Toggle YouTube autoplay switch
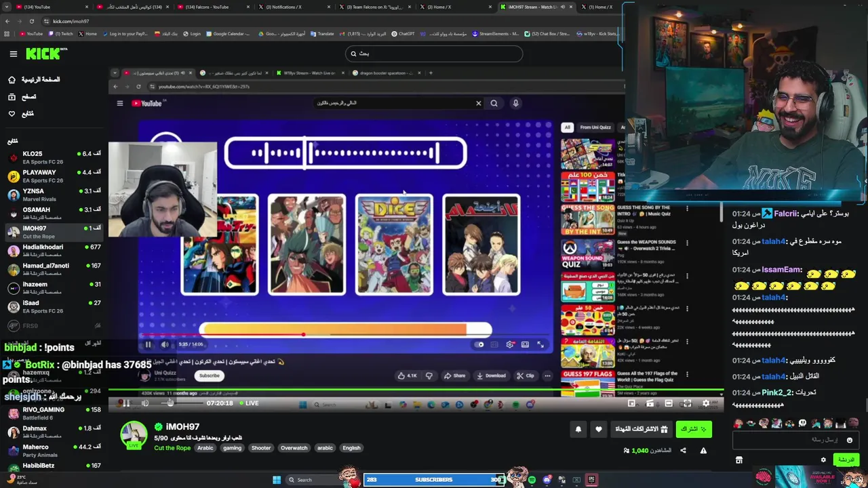This screenshot has width=868, height=488. pos(479,344)
